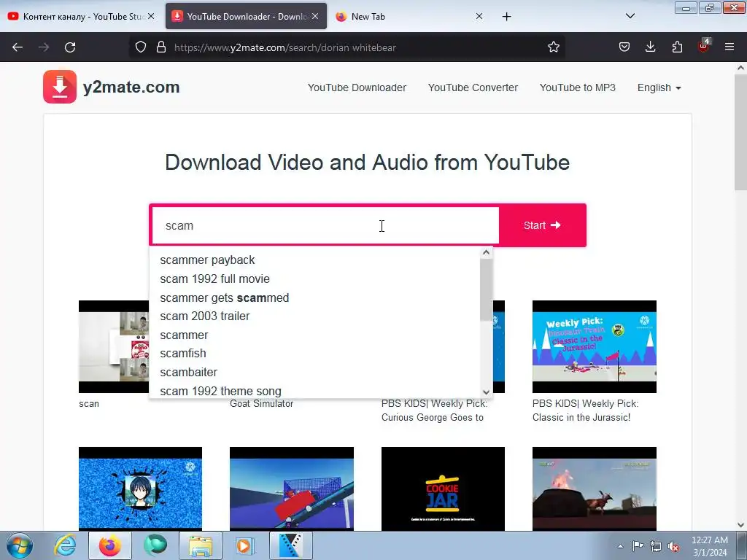The height and width of the screenshot is (560, 747).
Task: Open the green globe taskbar app
Action: pyautogui.click(x=155, y=545)
